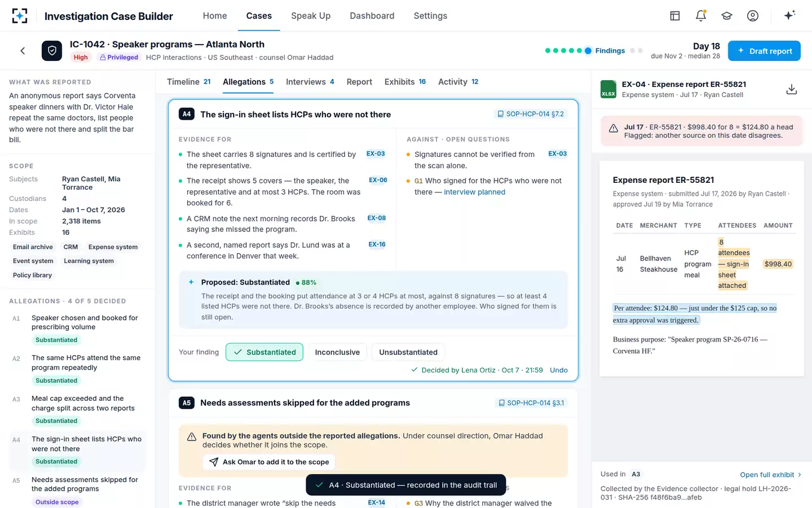Image resolution: width=812 pixels, height=508 pixels.
Task: Open full exhibit link
Action: pos(770,475)
